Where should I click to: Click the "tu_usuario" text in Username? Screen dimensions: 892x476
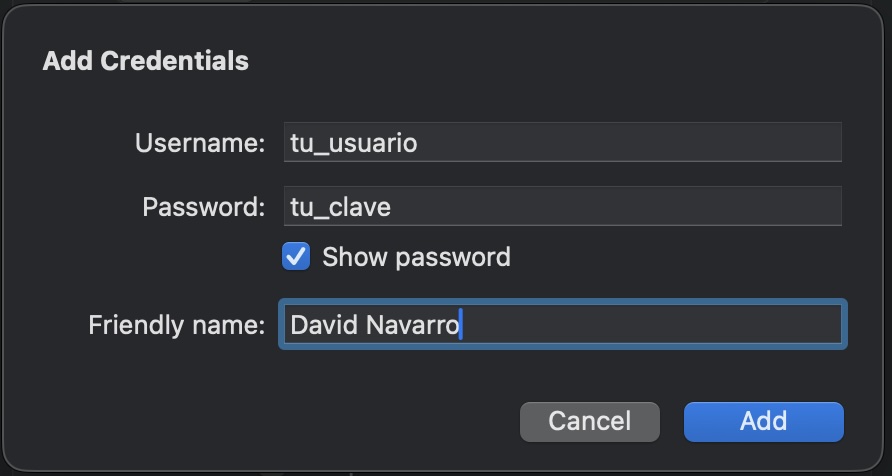click(x=352, y=143)
